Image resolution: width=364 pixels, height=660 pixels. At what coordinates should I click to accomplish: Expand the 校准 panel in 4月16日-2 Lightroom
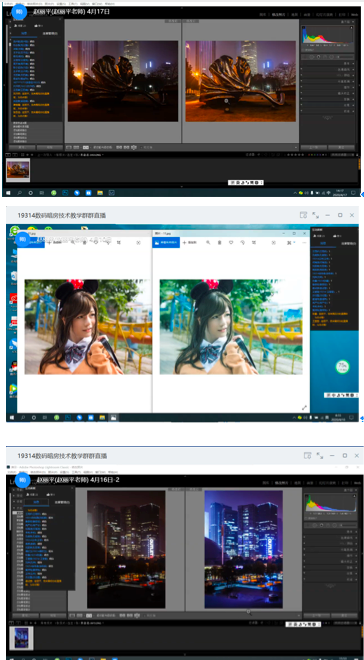(331, 579)
